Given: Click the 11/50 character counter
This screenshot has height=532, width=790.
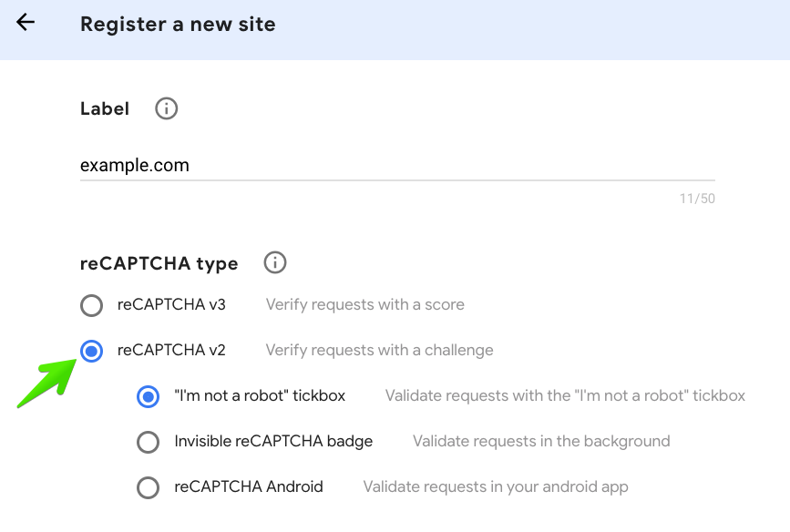Looking at the screenshot, I should click(x=697, y=199).
